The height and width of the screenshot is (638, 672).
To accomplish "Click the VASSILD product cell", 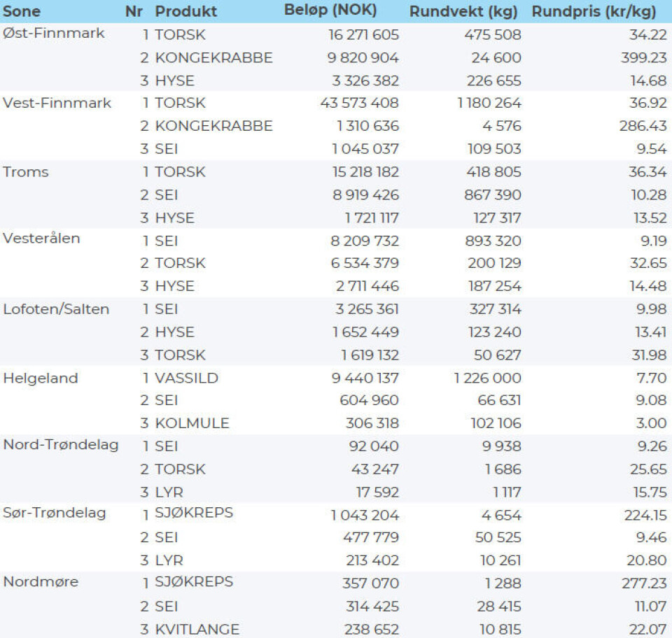I will coord(186,378).
